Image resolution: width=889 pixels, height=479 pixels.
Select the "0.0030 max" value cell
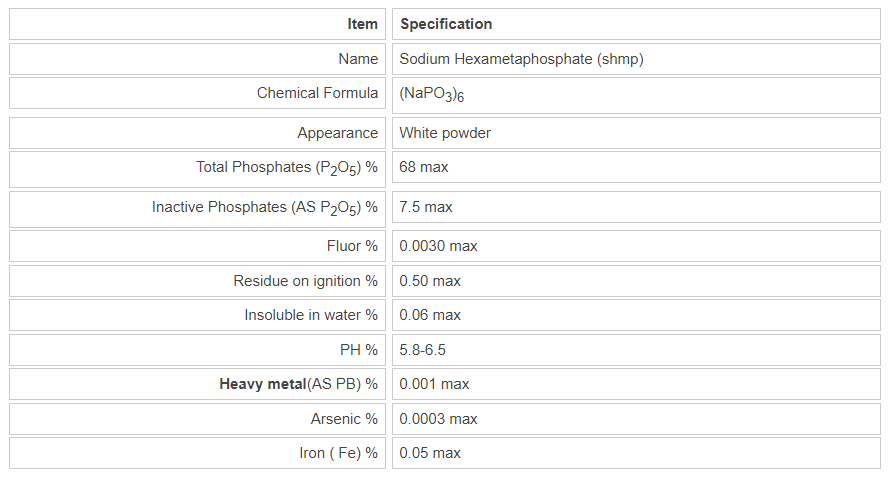(x=438, y=246)
